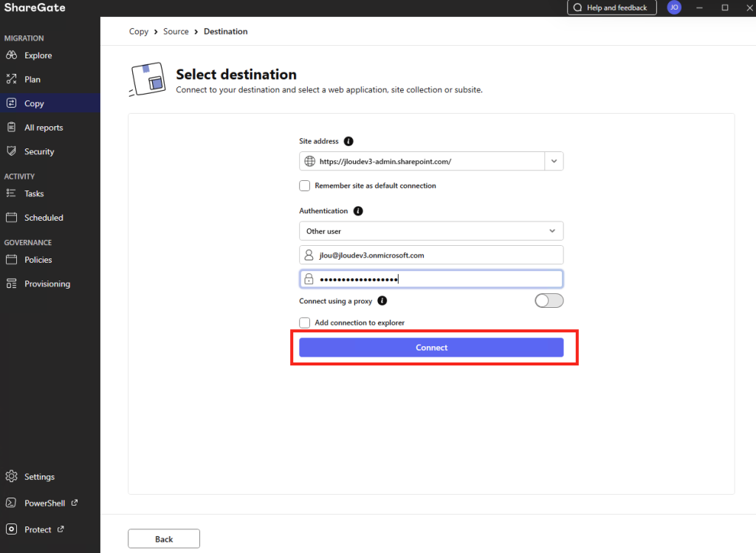This screenshot has width=756, height=553.
Task: Click the 'GOVERNANCE' section header
Action: [x=28, y=242]
